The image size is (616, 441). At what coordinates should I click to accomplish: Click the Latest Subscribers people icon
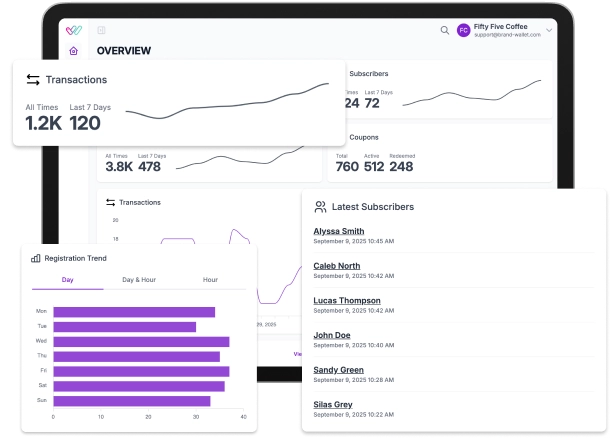(x=320, y=207)
